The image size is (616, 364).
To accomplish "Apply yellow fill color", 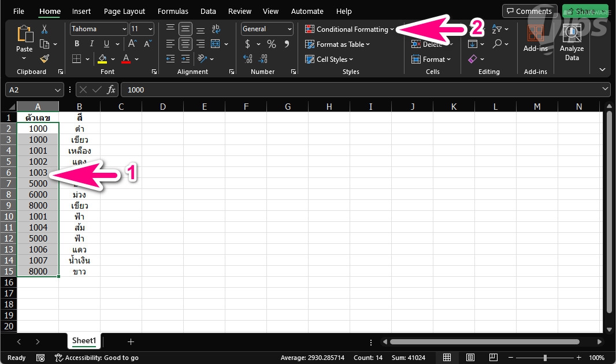I will [102, 59].
